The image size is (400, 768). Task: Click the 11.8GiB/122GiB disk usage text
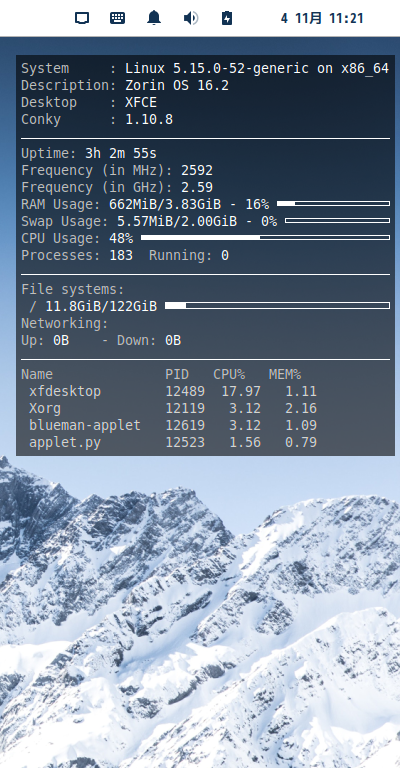tap(101, 307)
